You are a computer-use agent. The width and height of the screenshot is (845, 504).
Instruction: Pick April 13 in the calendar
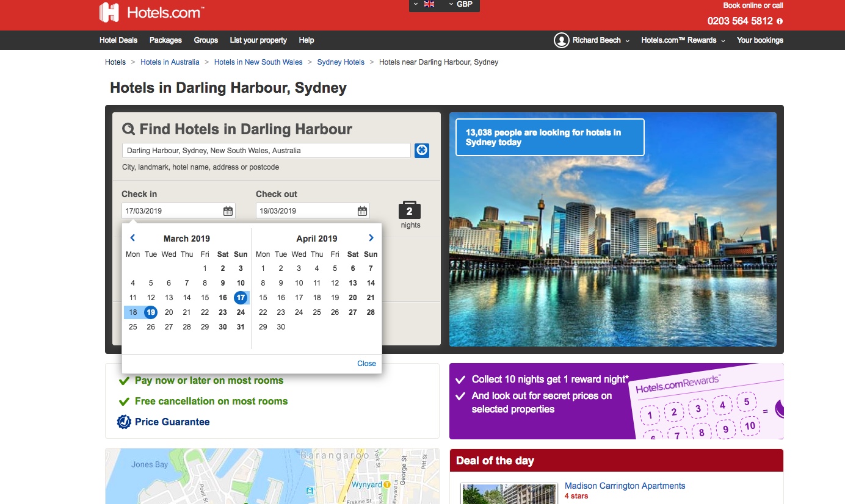coord(353,283)
